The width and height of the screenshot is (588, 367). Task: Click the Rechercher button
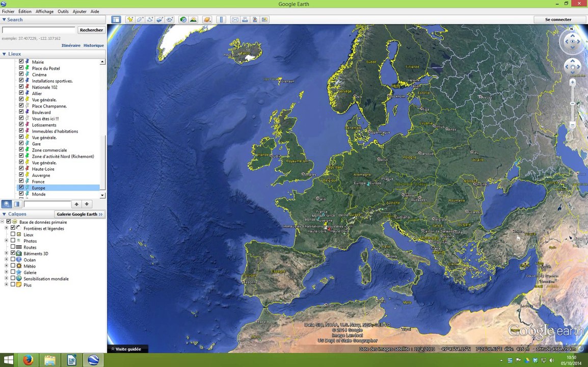click(x=92, y=30)
